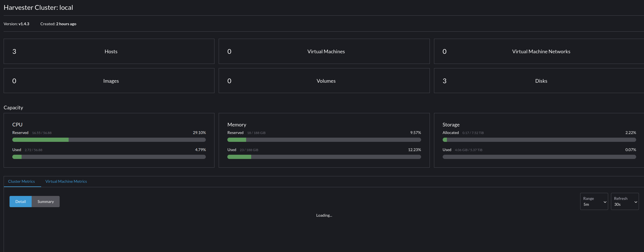Click the Memory Reserved progress bar

click(324, 140)
